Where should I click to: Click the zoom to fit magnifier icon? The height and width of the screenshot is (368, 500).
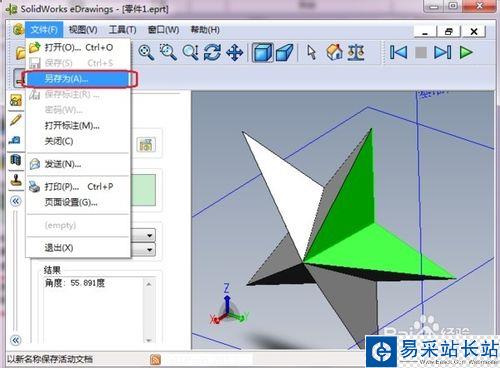pos(146,52)
